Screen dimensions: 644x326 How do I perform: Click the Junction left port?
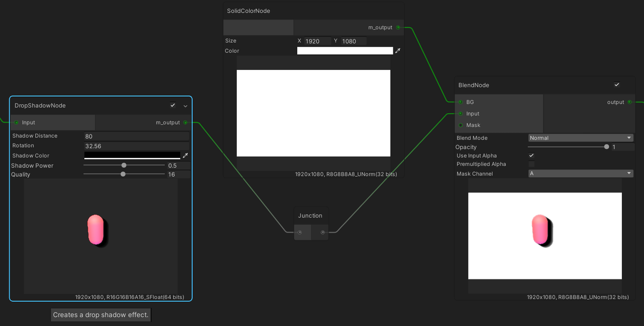pos(300,233)
